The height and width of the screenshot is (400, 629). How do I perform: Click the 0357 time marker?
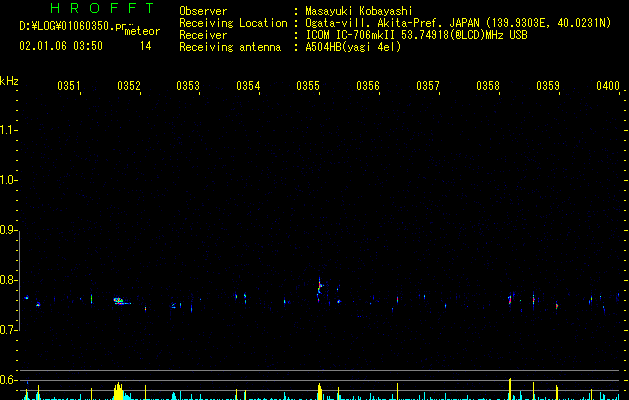pos(428,85)
